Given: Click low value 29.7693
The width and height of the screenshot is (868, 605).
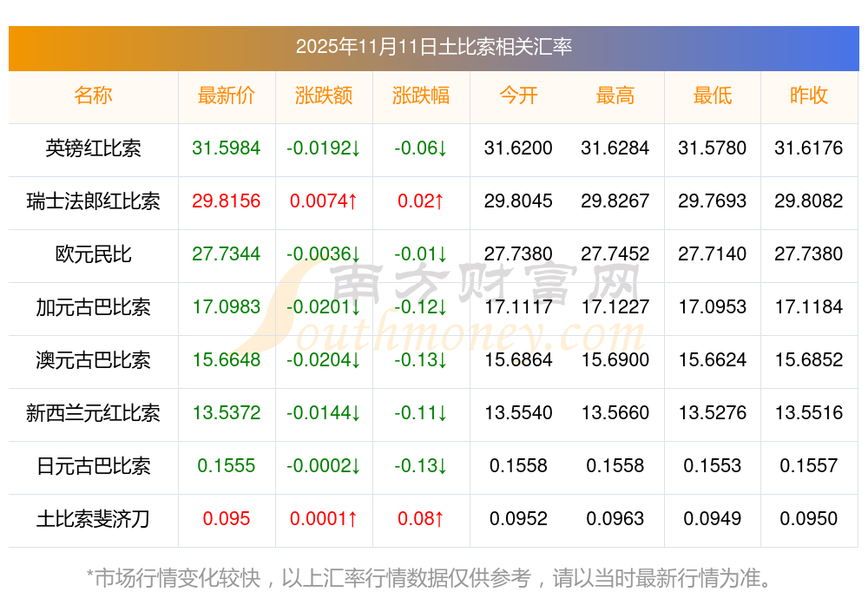Looking at the screenshot, I should tap(713, 201).
